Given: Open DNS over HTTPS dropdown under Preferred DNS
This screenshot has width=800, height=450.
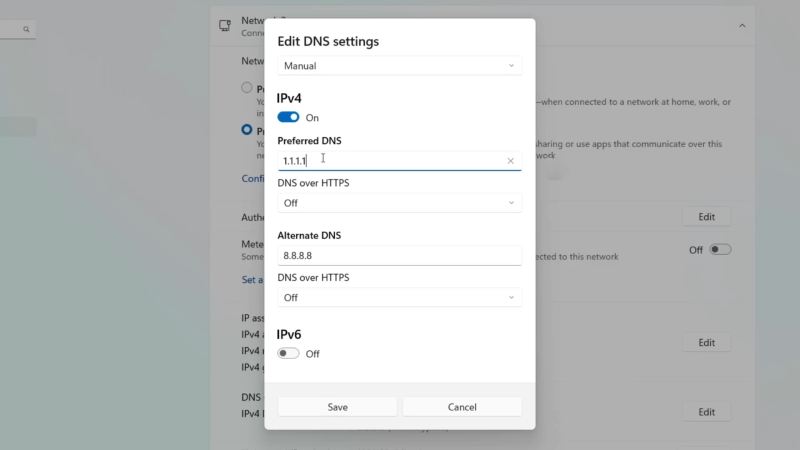Looking at the screenshot, I should [x=399, y=203].
